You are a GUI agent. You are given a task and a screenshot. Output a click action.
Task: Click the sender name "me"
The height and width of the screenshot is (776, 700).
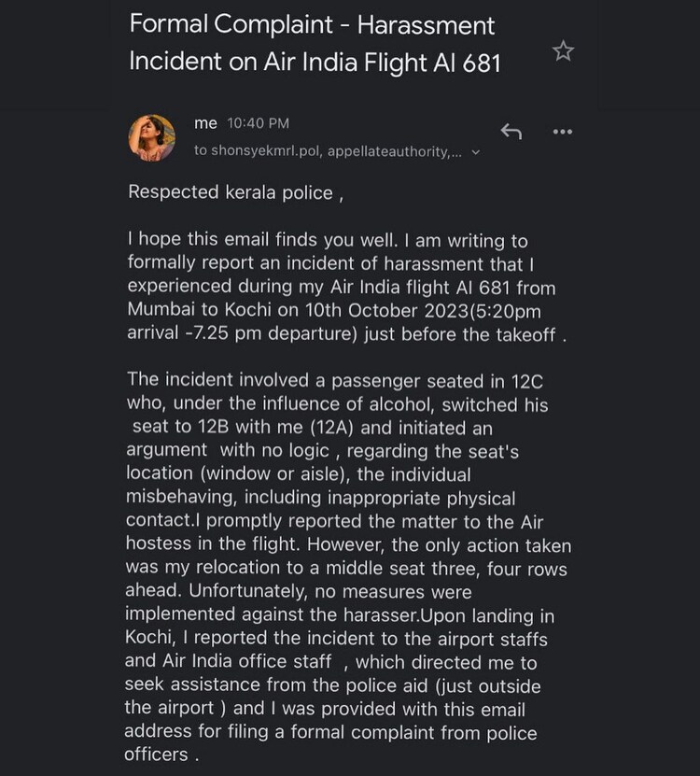click(x=205, y=123)
